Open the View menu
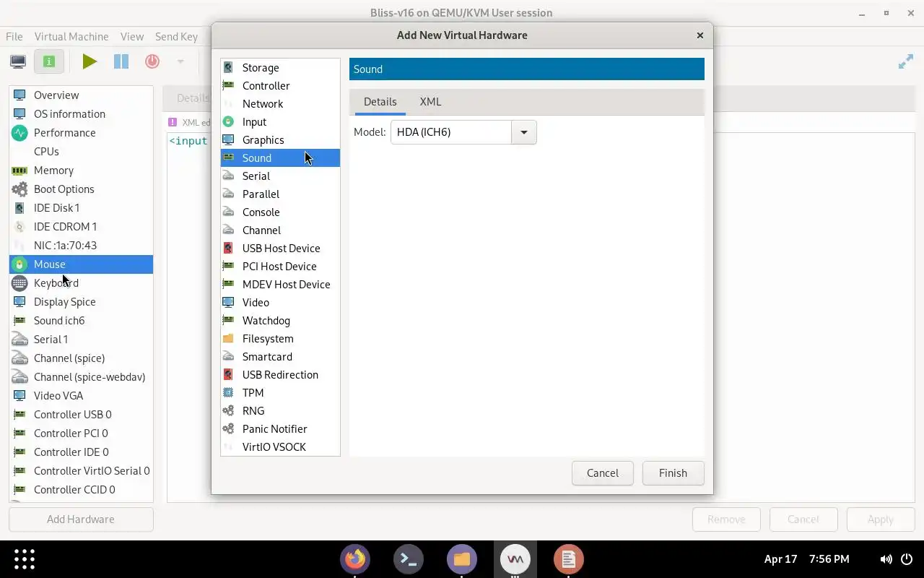924x578 pixels. [x=132, y=36]
